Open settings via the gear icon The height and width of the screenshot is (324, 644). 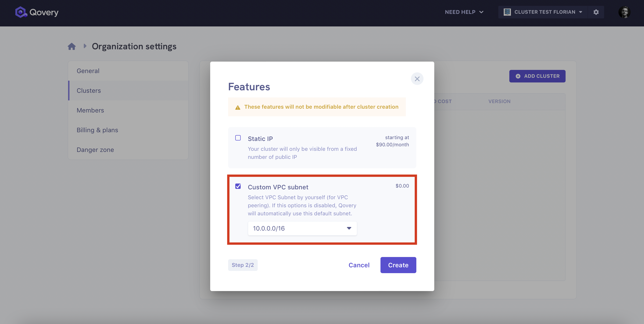[x=596, y=12]
